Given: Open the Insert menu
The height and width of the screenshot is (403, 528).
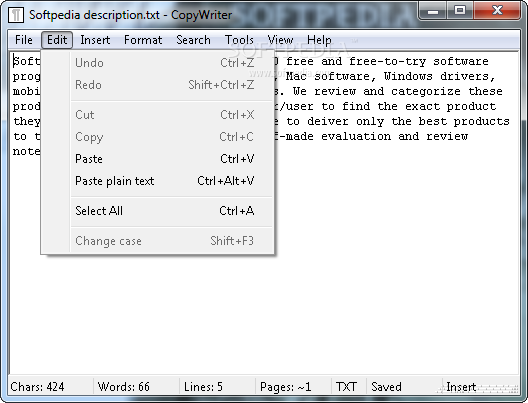Looking at the screenshot, I should point(95,40).
